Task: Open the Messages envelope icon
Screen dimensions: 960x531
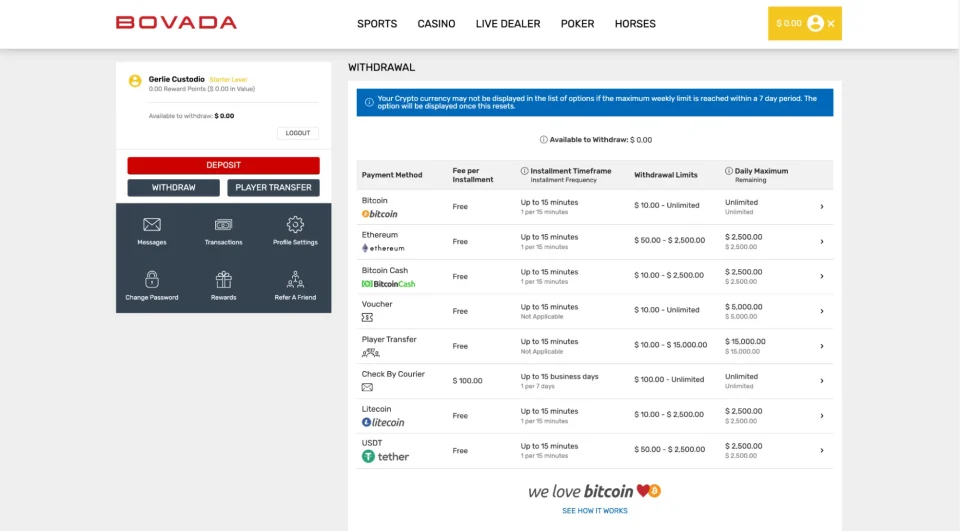Action: (x=152, y=225)
